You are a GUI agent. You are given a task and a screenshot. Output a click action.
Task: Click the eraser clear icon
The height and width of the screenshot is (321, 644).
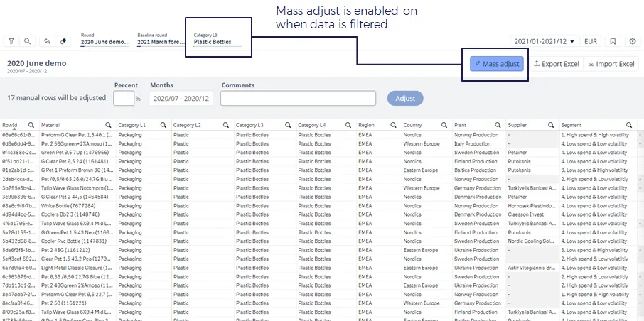[x=63, y=41]
